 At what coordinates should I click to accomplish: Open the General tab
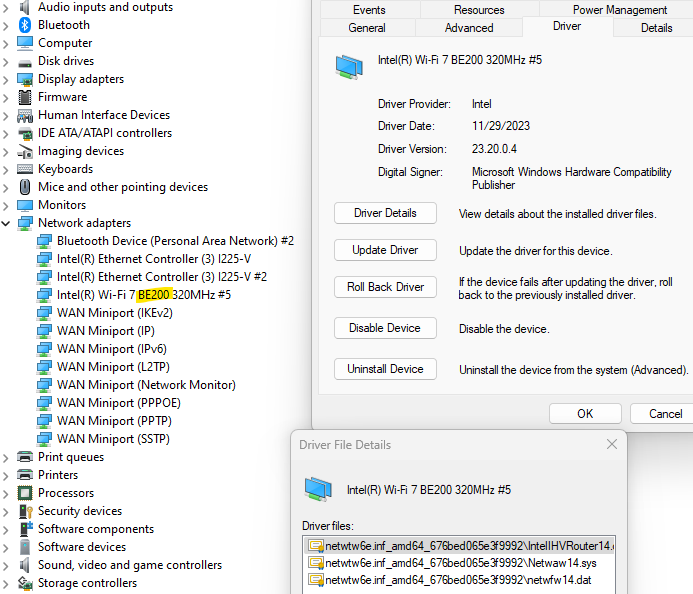coord(367,28)
